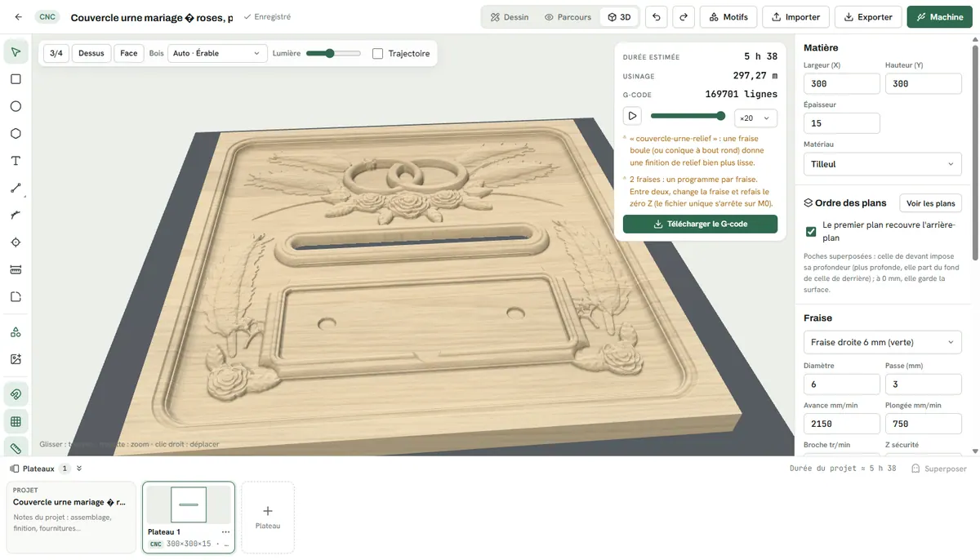Click the Plateaux panel icon

click(x=15, y=469)
